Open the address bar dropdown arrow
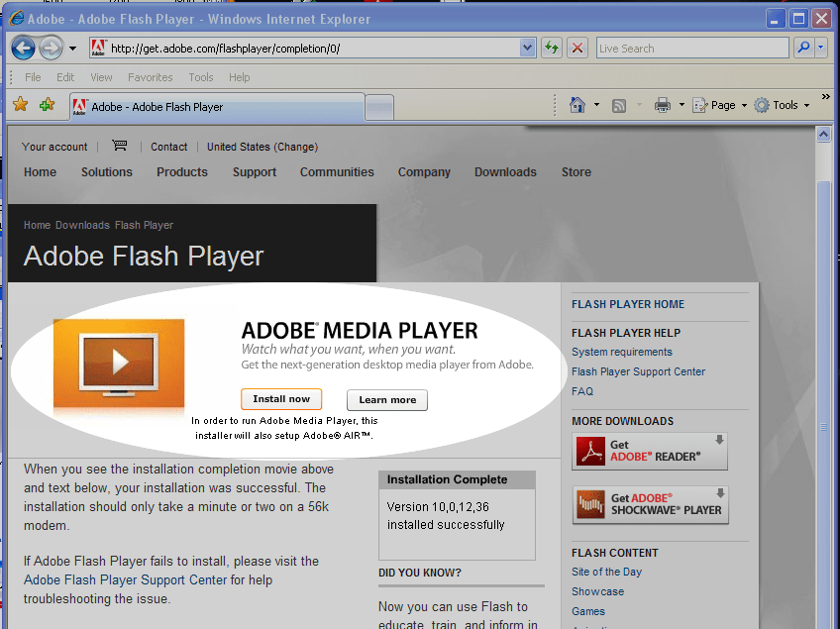 (528, 47)
